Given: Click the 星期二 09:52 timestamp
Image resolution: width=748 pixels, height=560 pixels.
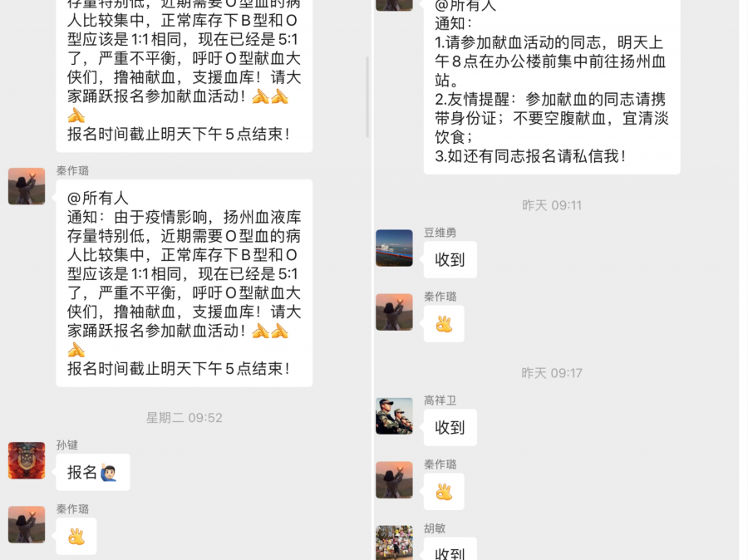Looking at the screenshot, I should (185, 418).
